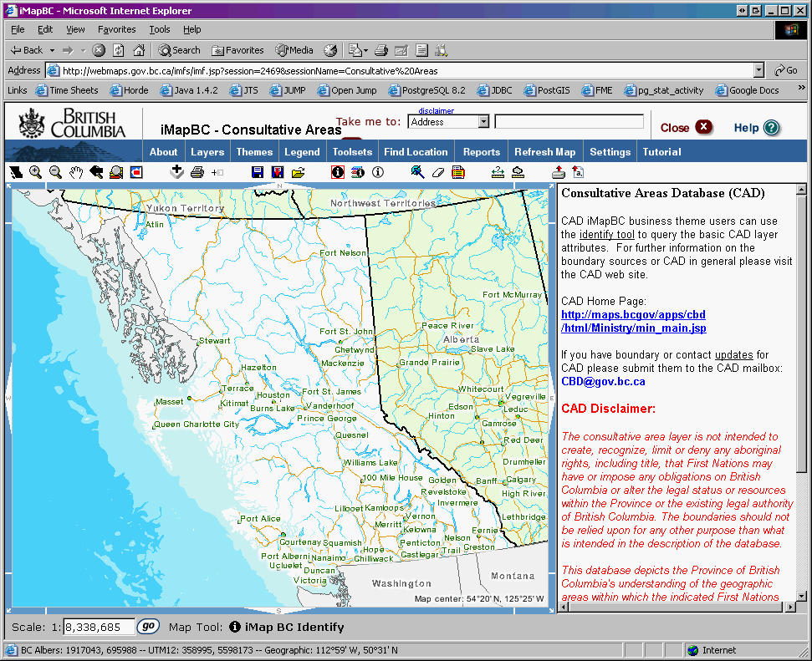812x661 pixels.
Task: Expand the Links bar overflow chevron
Action: click(x=802, y=88)
